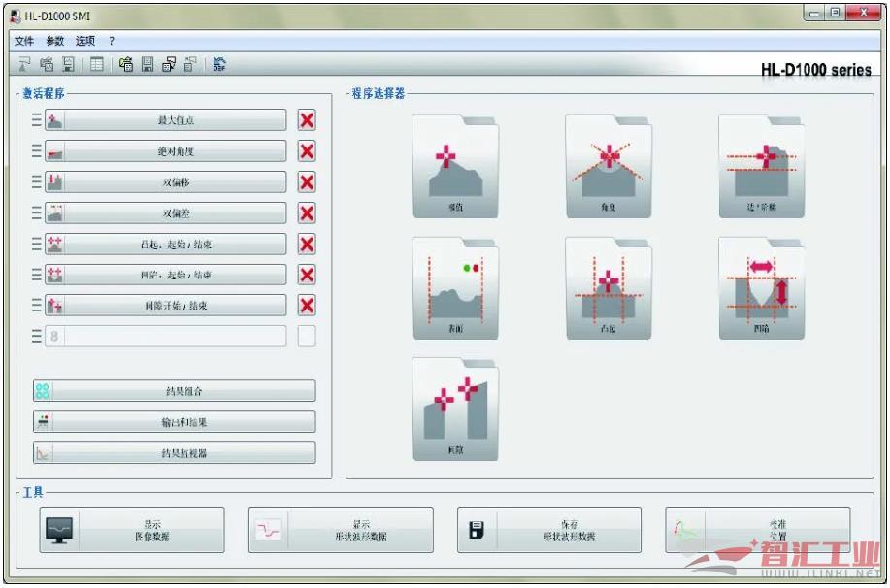This screenshot has height=588, width=890.
Task: Minimize the HL-D1000 SMI window
Action: coord(814,13)
